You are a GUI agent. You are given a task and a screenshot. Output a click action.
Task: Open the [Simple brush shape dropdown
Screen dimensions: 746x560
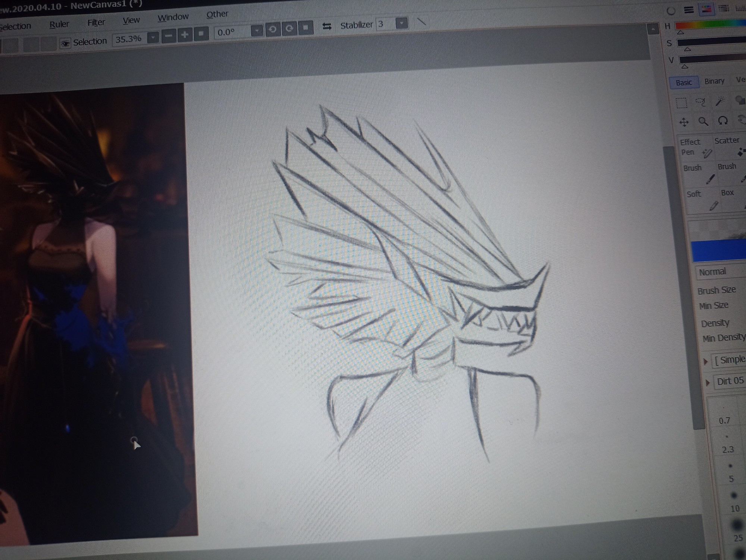729,360
